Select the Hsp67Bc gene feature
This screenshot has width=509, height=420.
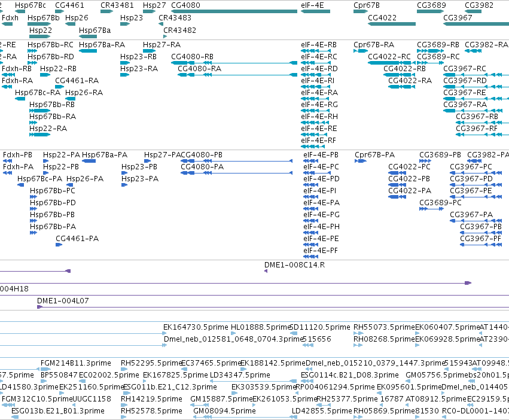(x=20, y=11)
